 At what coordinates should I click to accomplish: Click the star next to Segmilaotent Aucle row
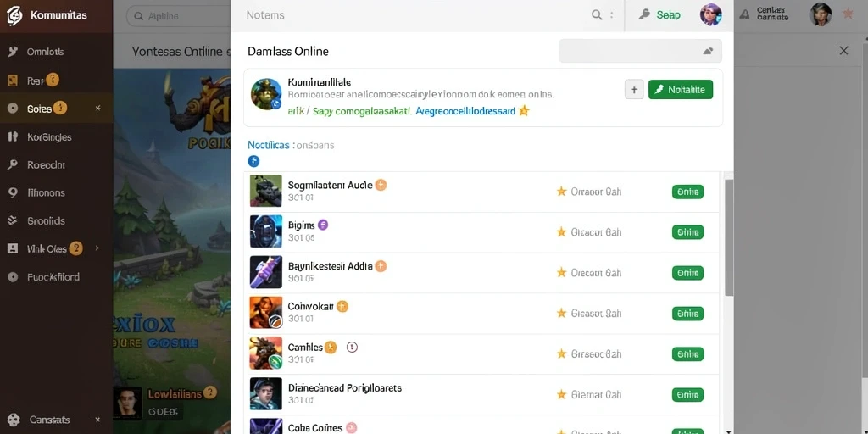pyautogui.click(x=561, y=192)
